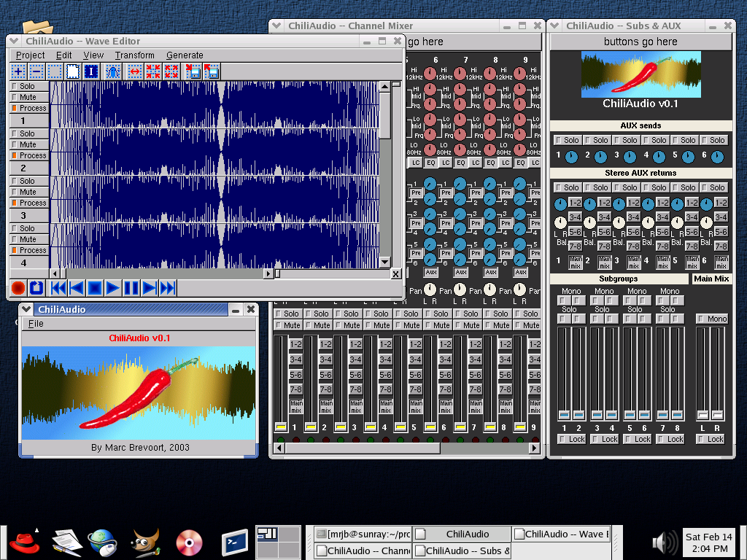Mute track 2 in the Wave Editor
The image size is (747, 560).
tap(29, 144)
